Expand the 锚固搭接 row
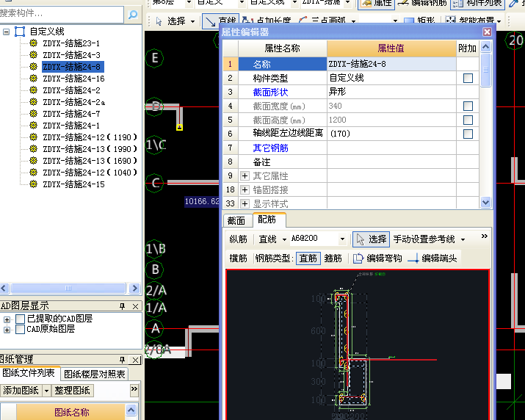 (x=245, y=190)
